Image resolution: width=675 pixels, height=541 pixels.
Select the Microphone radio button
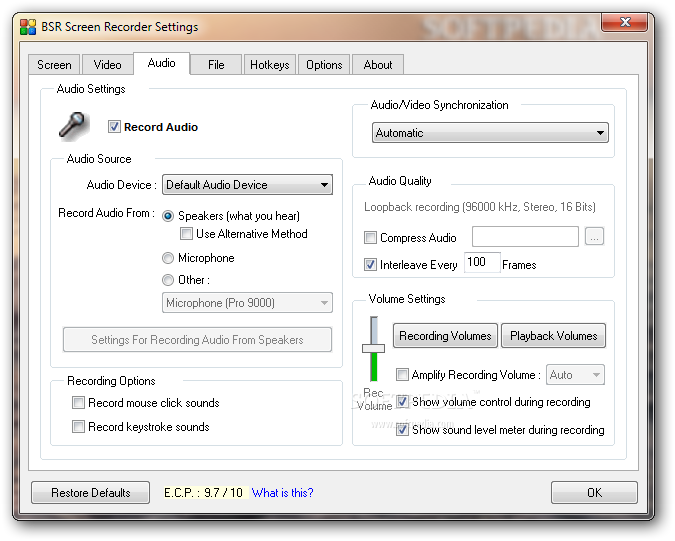pyautogui.click(x=168, y=258)
